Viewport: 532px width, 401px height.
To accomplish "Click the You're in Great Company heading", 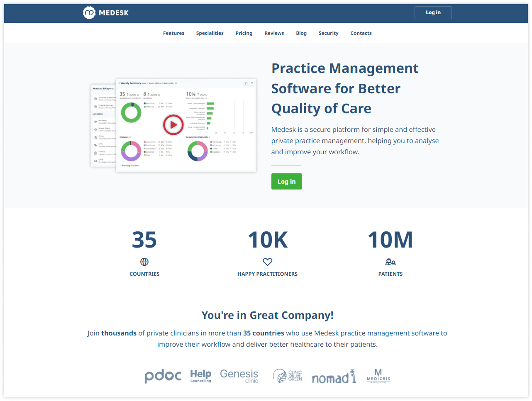I will tap(268, 315).
